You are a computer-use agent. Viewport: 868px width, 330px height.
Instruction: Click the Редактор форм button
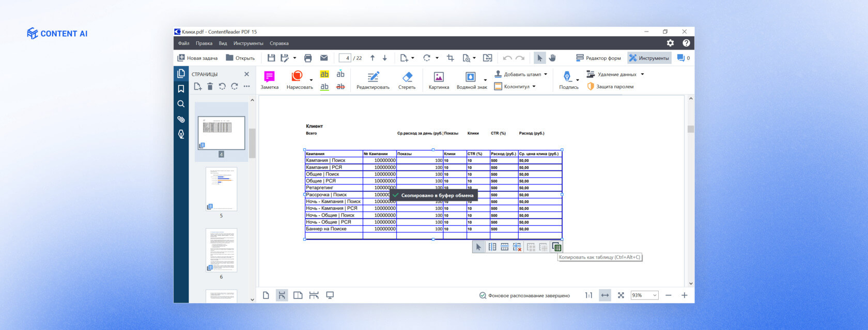click(x=598, y=58)
